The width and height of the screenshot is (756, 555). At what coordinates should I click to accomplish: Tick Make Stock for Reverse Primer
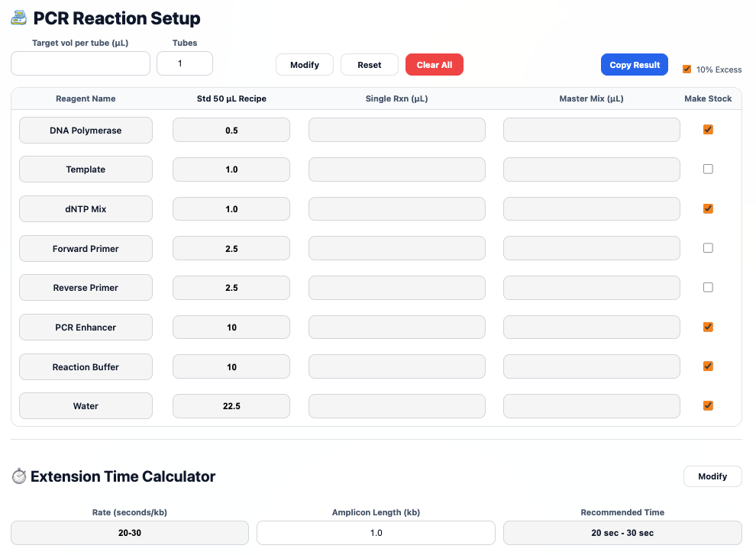click(708, 288)
